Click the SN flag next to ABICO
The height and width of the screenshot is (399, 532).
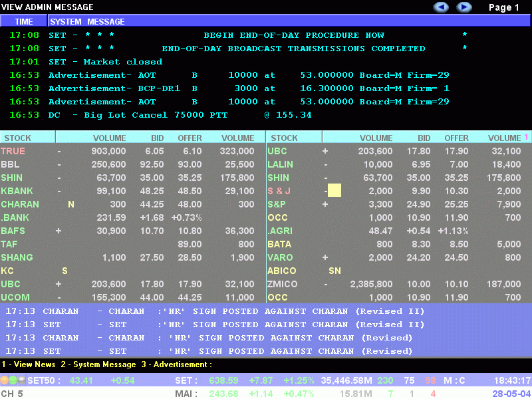tap(335, 271)
